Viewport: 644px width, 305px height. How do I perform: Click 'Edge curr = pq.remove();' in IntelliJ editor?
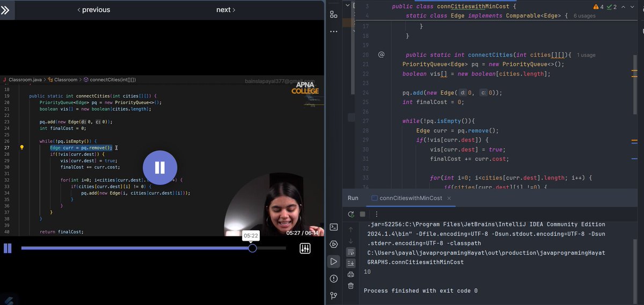click(457, 131)
